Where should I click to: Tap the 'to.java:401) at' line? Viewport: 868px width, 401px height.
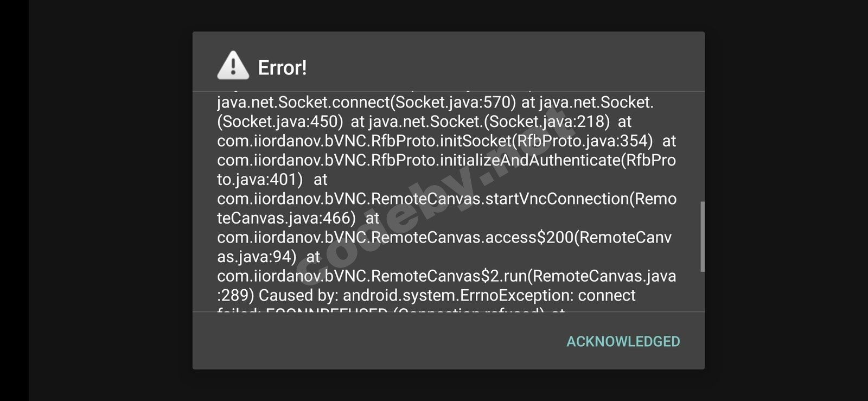tap(272, 180)
